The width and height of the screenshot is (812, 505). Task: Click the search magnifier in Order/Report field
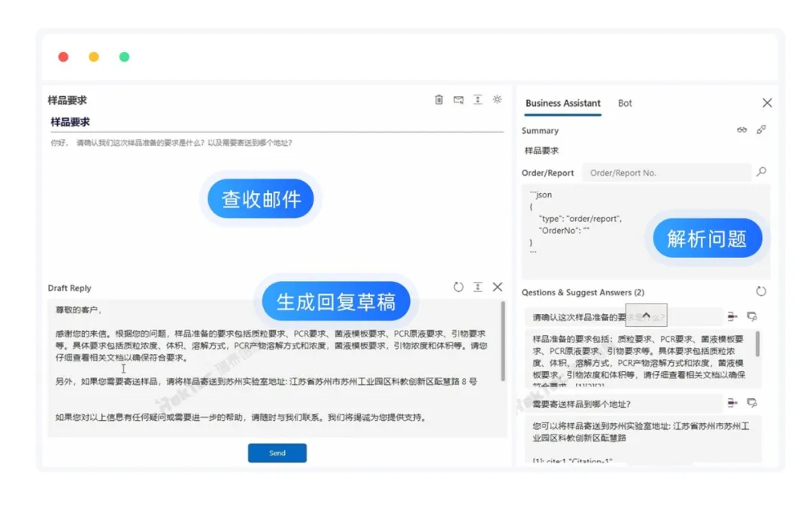point(762,172)
